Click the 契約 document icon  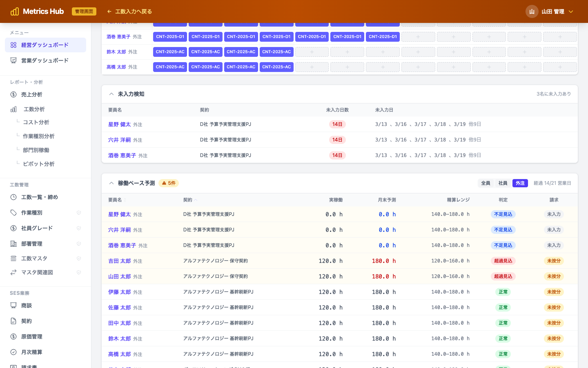point(13,321)
